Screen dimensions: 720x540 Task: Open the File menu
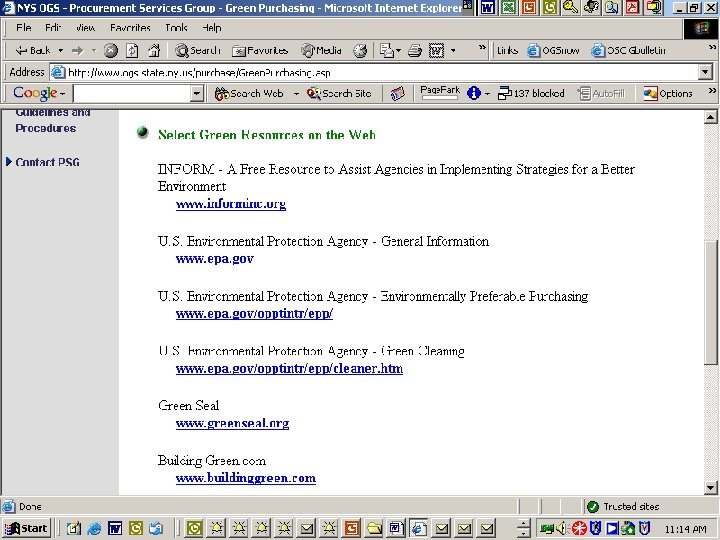coord(23,28)
